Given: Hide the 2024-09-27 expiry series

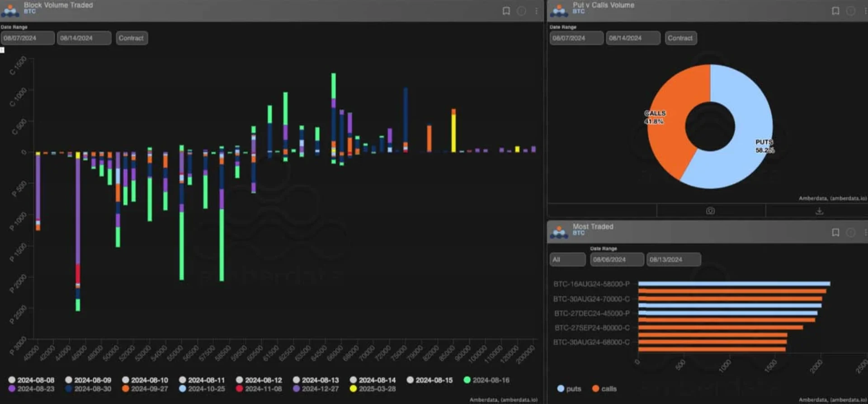Looking at the screenshot, I should click(x=145, y=389).
